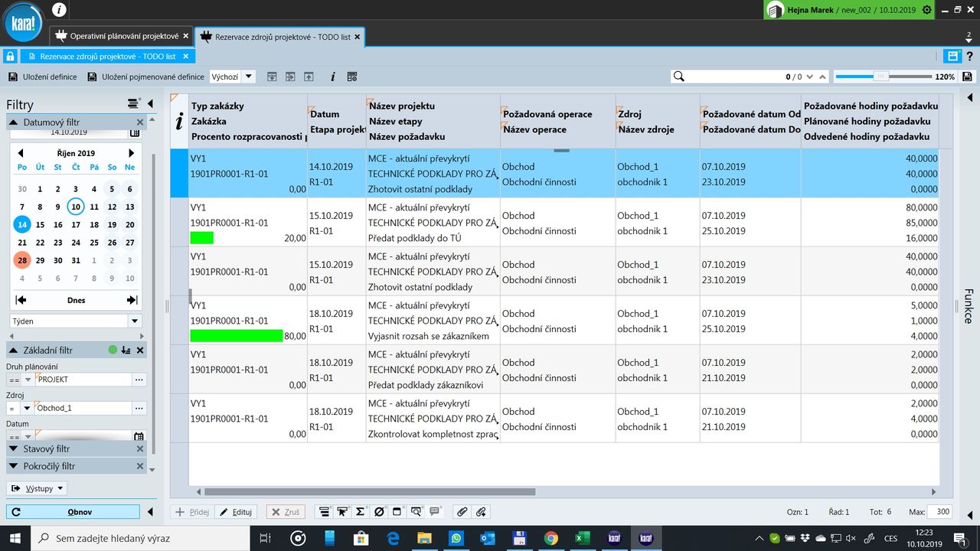Collapse the Filtry panel with the arrow
Screen dimensions: 980x551
(x=150, y=104)
